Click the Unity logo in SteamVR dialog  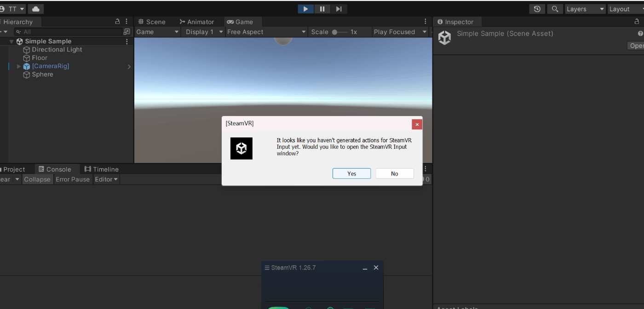241,148
